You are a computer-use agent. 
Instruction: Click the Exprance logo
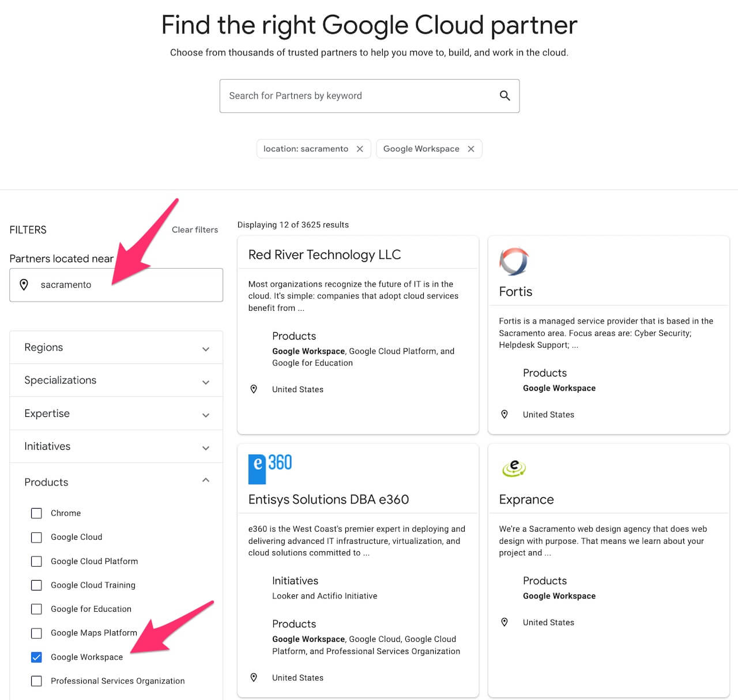click(x=514, y=468)
